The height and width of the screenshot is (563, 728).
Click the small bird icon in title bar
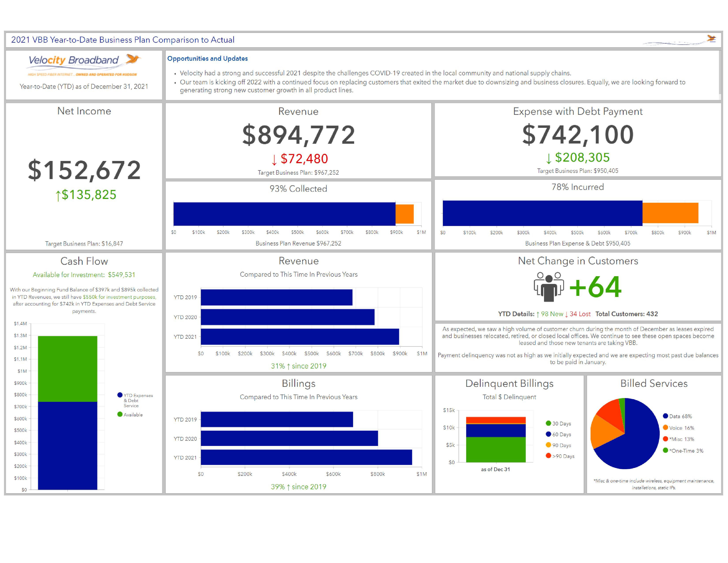point(712,39)
